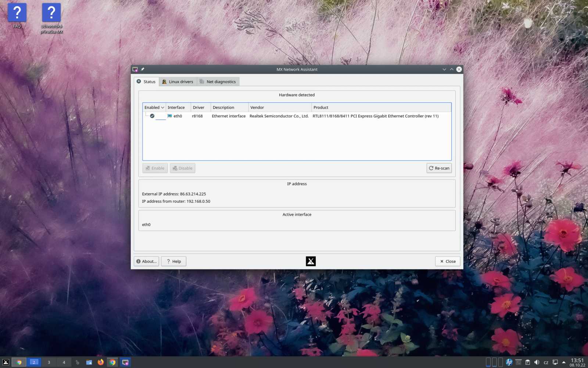588x368 pixels.
Task: Toggle the enabled checkmark for eth0
Action: pos(152,116)
